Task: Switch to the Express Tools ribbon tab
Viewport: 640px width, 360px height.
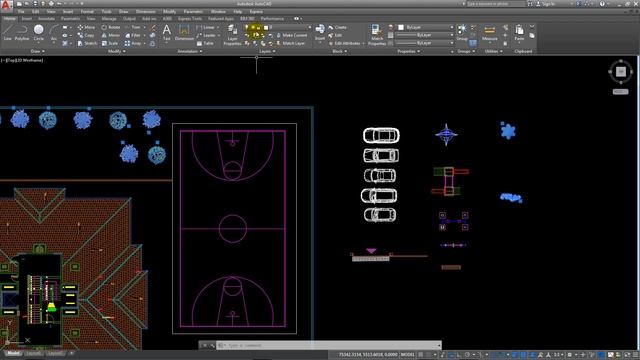Action: (190, 19)
